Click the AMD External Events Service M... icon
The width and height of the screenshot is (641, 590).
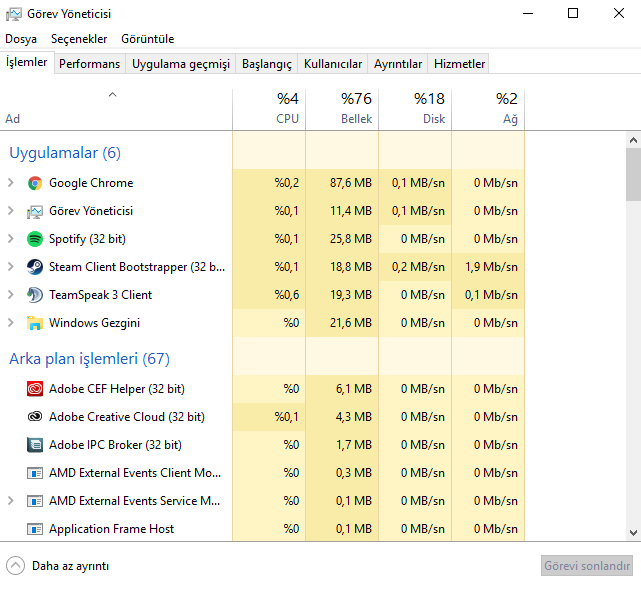[x=35, y=501]
